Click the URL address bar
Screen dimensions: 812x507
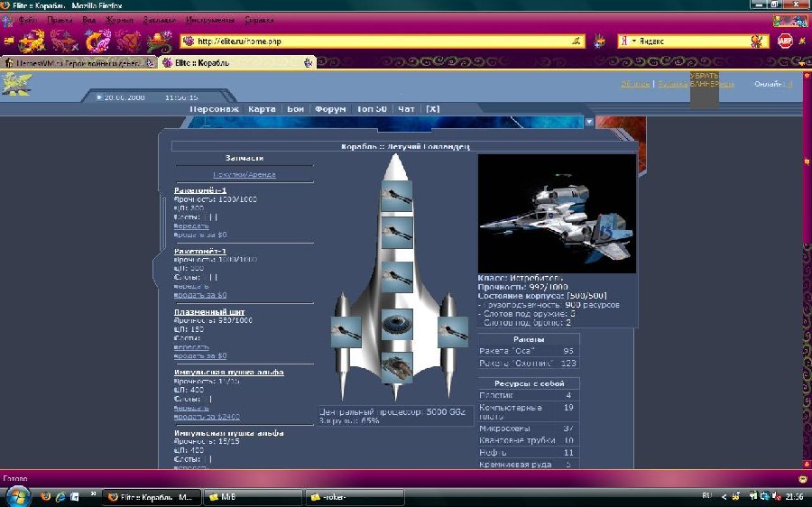(x=379, y=41)
